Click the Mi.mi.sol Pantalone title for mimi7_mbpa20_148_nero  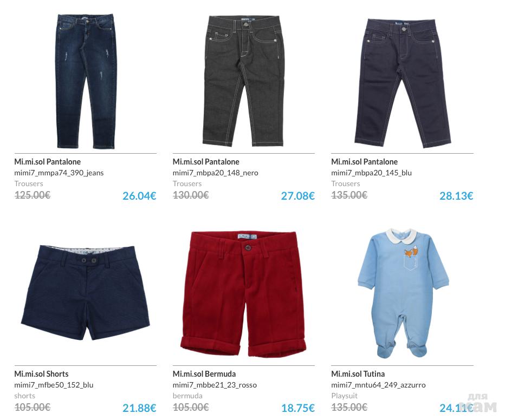pos(206,162)
